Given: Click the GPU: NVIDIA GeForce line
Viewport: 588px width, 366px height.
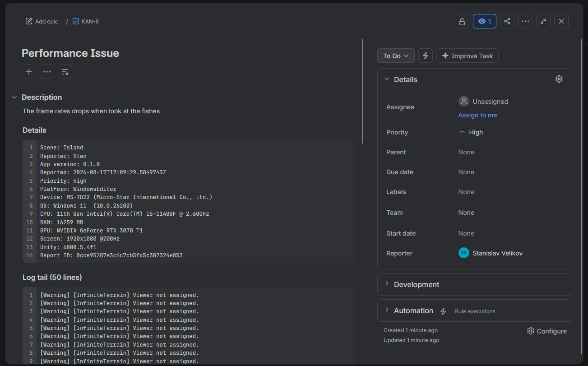Looking at the screenshot, I should tap(91, 231).
